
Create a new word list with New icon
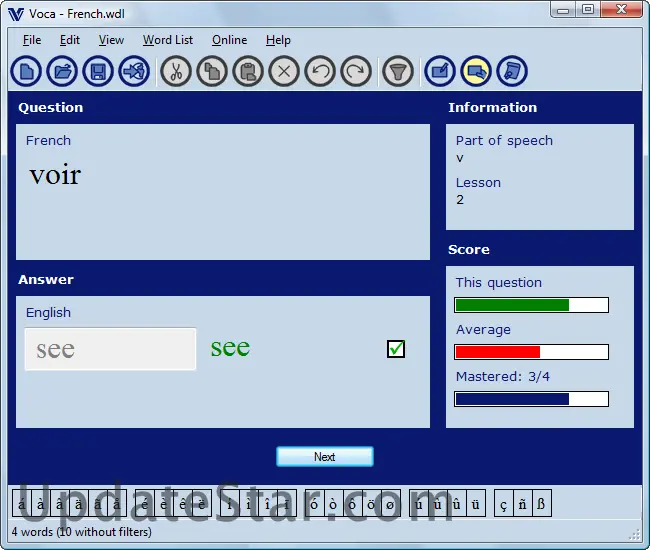(x=26, y=71)
